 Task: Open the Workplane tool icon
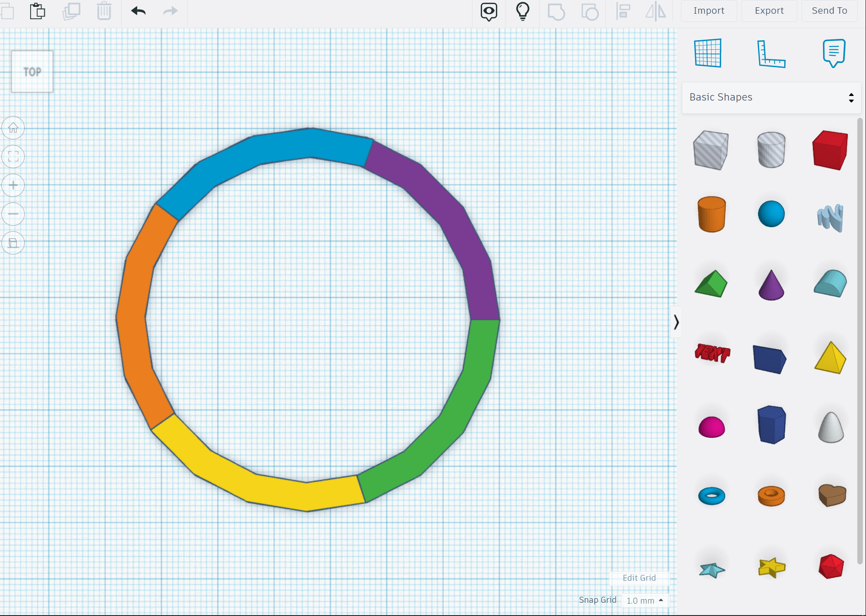707,53
